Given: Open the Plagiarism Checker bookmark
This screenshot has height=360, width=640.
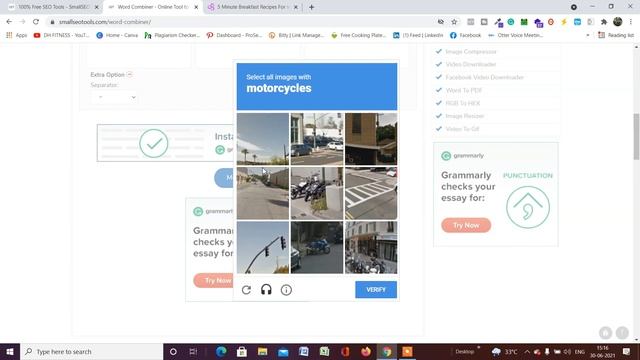Looking at the screenshot, I should click(172, 35).
